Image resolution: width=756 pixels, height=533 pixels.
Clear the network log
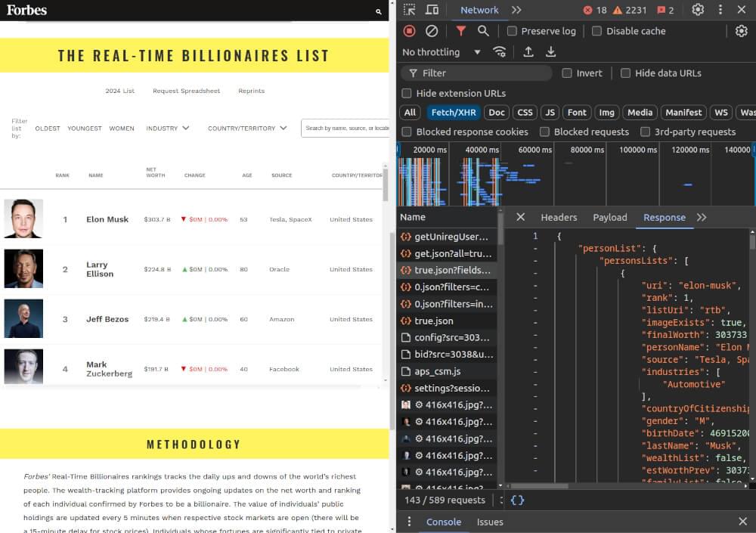(x=432, y=31)
